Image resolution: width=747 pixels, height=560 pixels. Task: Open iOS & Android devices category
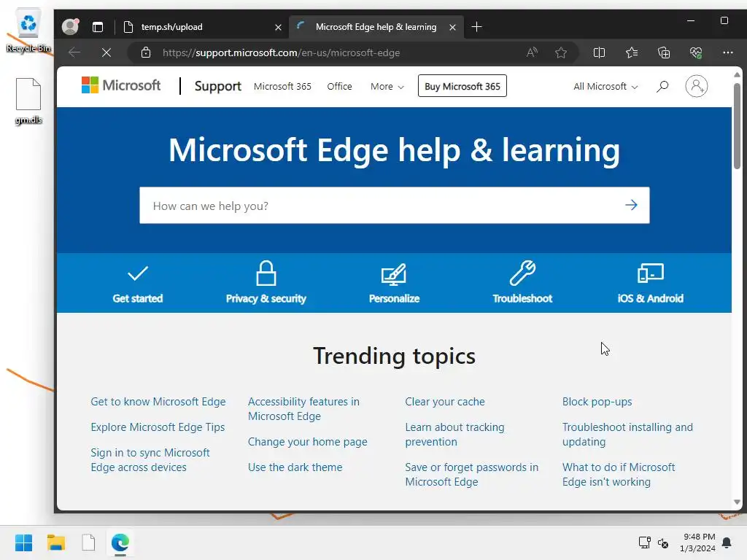coord(650,284)
